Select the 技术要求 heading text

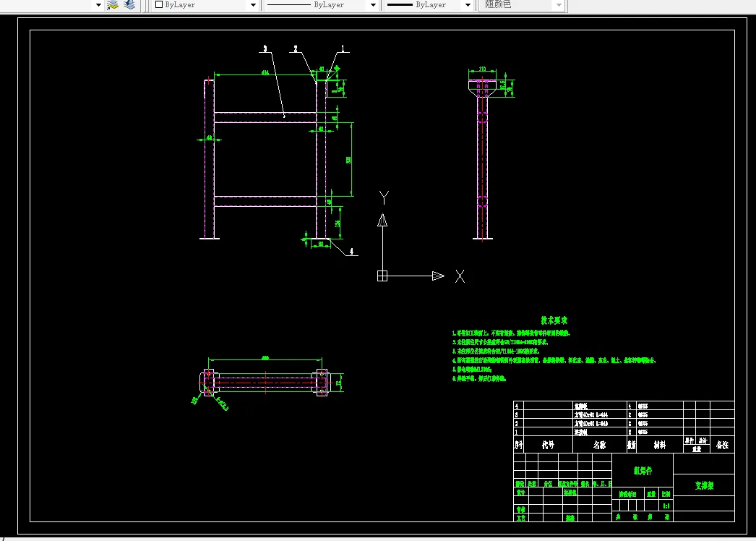coord(554,320)
